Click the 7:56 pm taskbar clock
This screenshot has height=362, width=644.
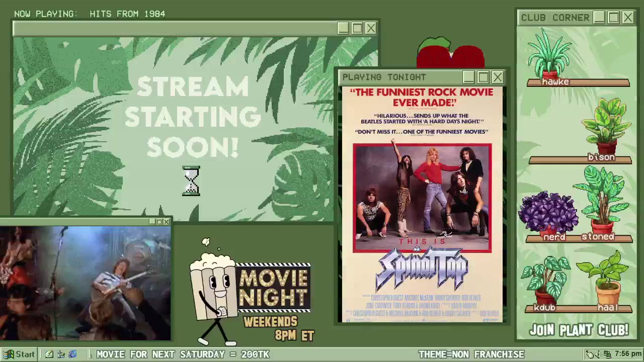[628, 354]
